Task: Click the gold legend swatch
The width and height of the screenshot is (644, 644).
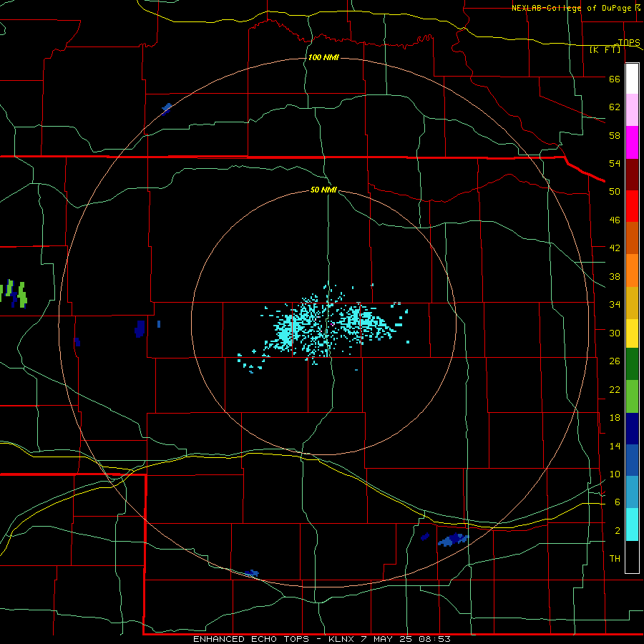Action: pos(632,303)
